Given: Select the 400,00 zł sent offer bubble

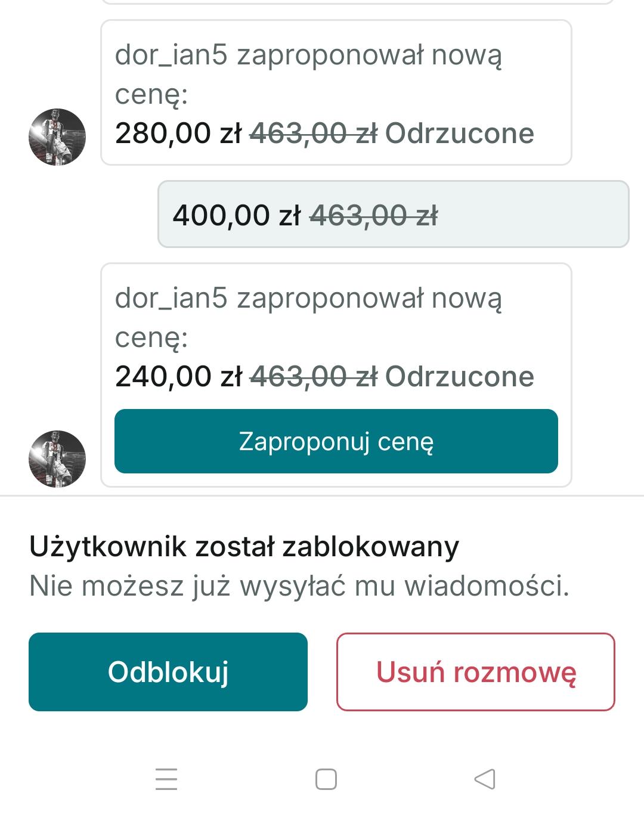Looking at the screenshot, I should click(x=394, y=215).
